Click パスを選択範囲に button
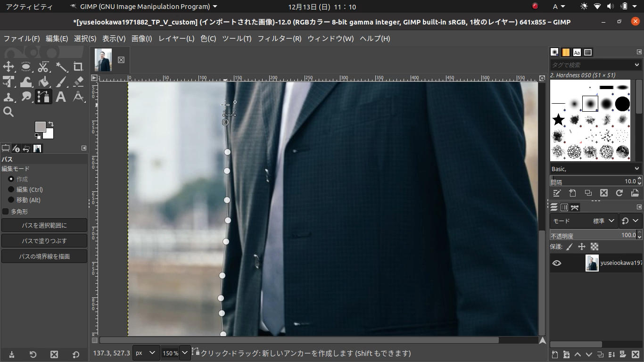Viewport: 644px width, 362px height. tap(44, 225)
